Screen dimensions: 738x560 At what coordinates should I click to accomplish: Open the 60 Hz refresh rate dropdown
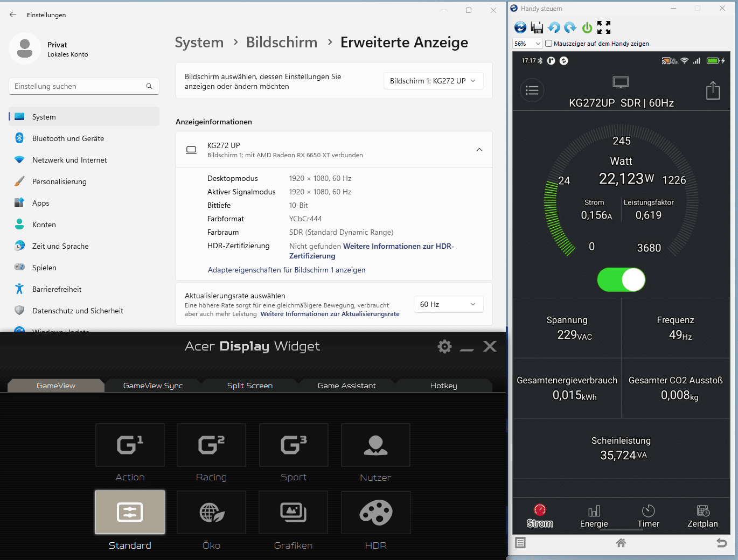[x=448, y=304]
